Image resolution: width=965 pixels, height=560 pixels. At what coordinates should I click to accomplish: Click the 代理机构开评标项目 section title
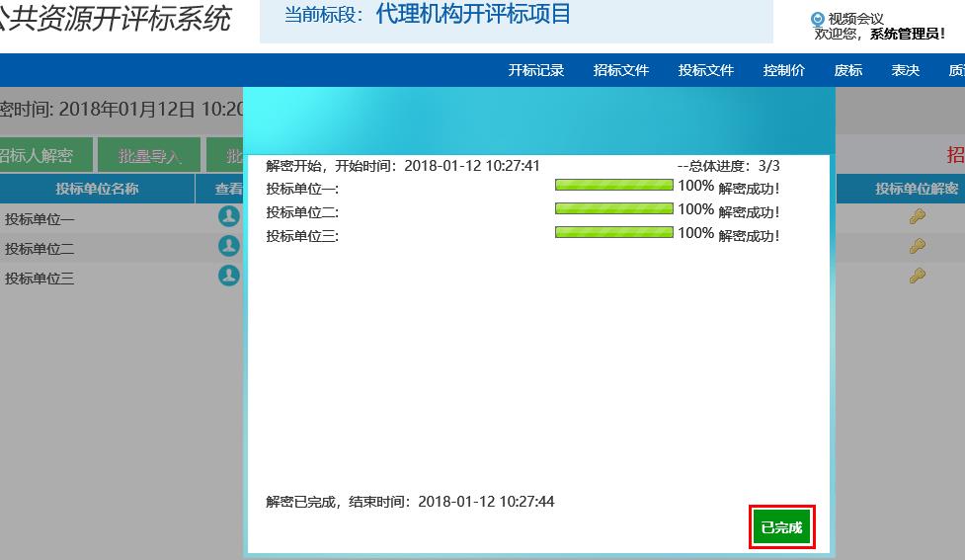[x=473, y=14]
